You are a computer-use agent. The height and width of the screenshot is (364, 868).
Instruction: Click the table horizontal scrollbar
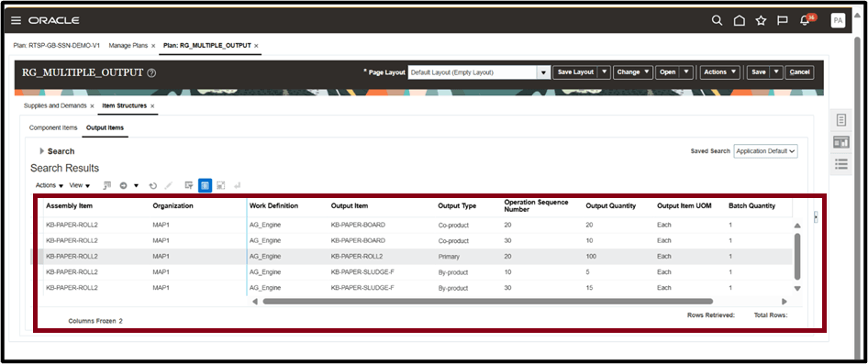pos(488,302)
